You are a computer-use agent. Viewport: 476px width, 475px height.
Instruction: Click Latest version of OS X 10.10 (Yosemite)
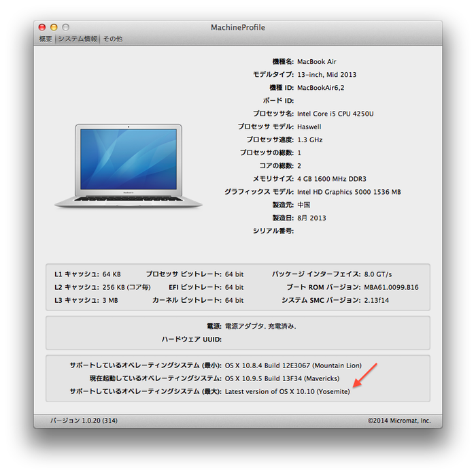coord(287,392)
